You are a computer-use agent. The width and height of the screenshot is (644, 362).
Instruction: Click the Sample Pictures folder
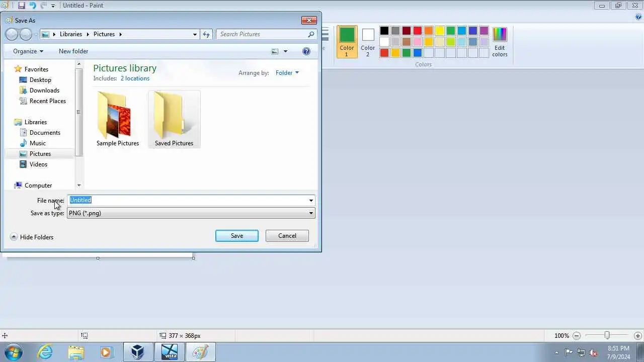(118, 120)
